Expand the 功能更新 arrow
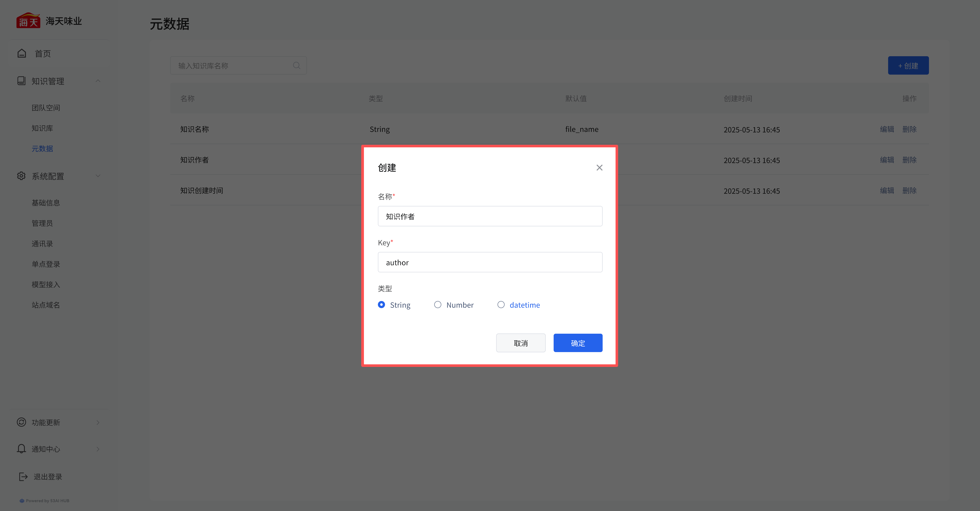Screen dimensions: 980x511 (98, 422)
